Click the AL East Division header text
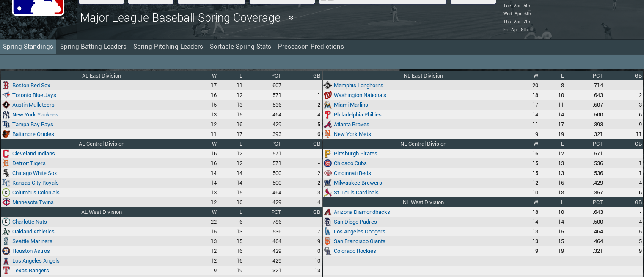Image resolution: width=644 pixels, height=277 pixels. pyautogui.click(x=102, y=76)
